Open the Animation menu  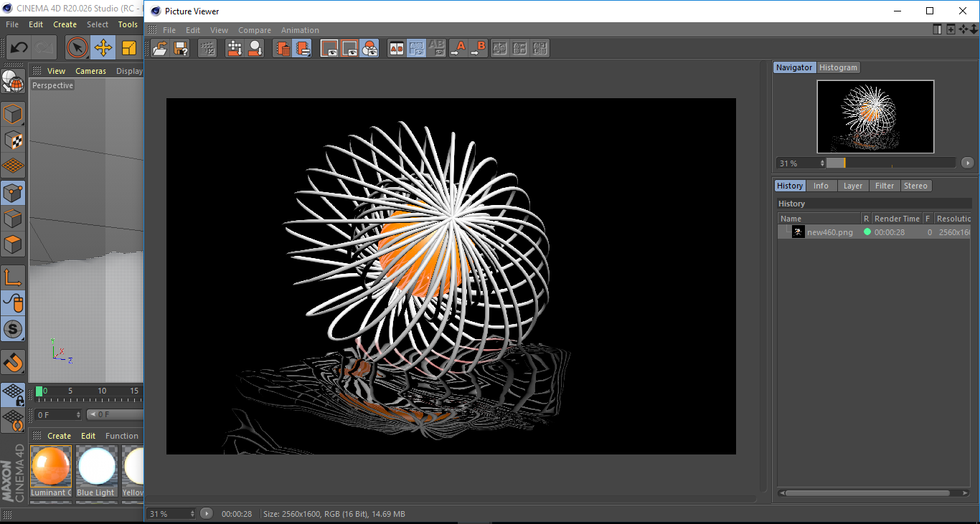pyautogui.click(x=300, y=30)
